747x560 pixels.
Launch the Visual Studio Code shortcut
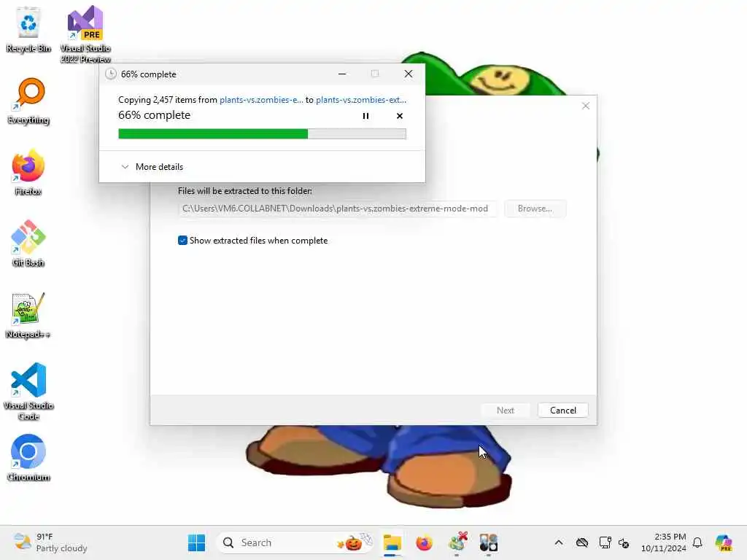click(x=28, y=392)
